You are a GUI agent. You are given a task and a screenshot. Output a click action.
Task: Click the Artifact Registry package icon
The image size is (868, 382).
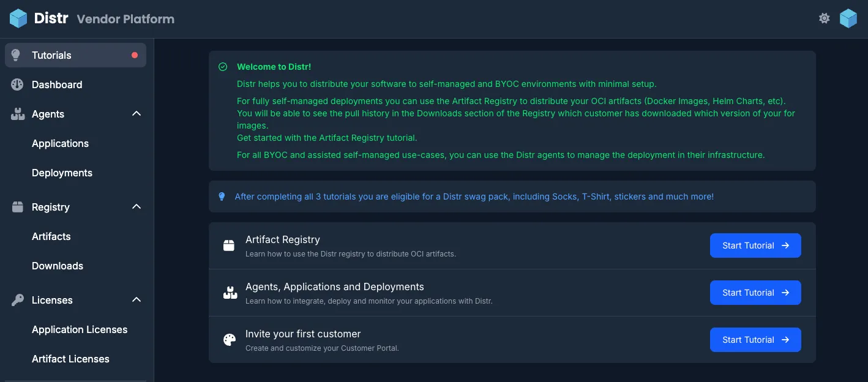(x=229, y=245)
